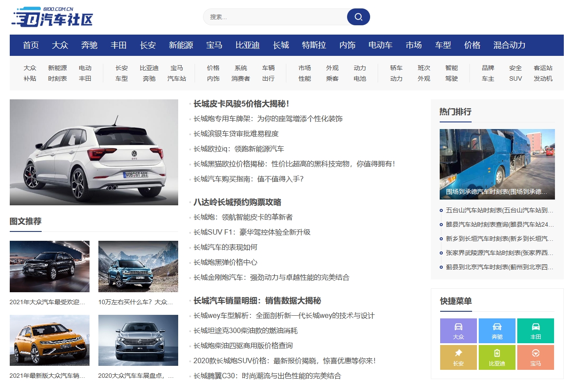Open article 长城金刚炮汽车
578x392 pixels.
271,278
